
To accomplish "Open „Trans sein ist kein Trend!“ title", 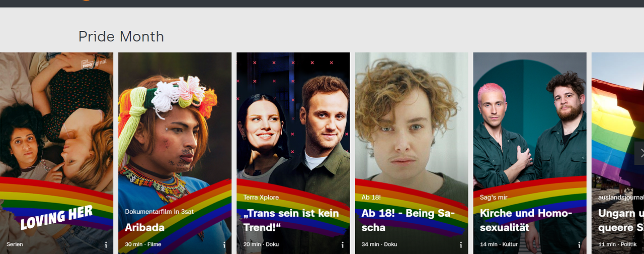I will click(291, 220).
